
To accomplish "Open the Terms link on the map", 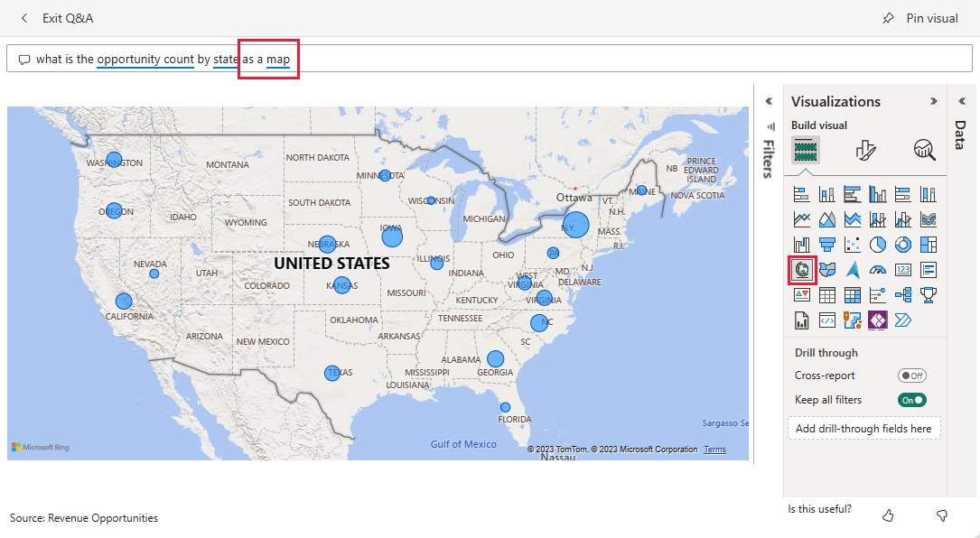I will tap(716, 449).
